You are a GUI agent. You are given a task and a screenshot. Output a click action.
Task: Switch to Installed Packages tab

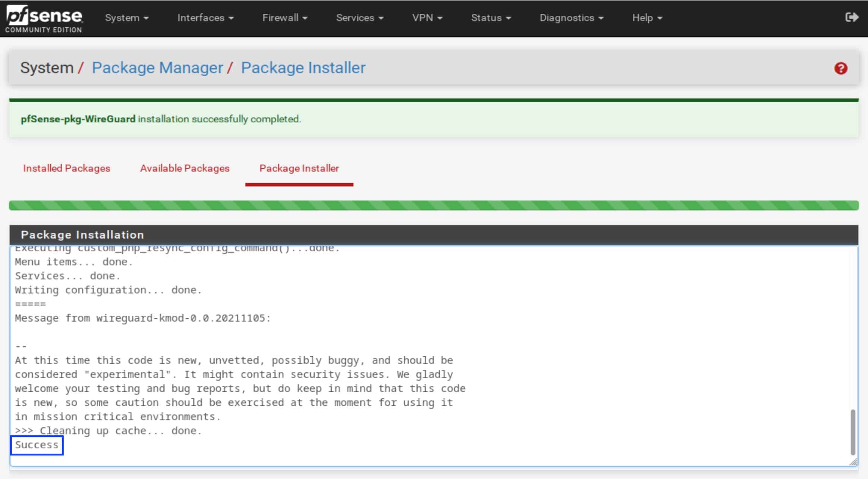[x=67, y=168]
